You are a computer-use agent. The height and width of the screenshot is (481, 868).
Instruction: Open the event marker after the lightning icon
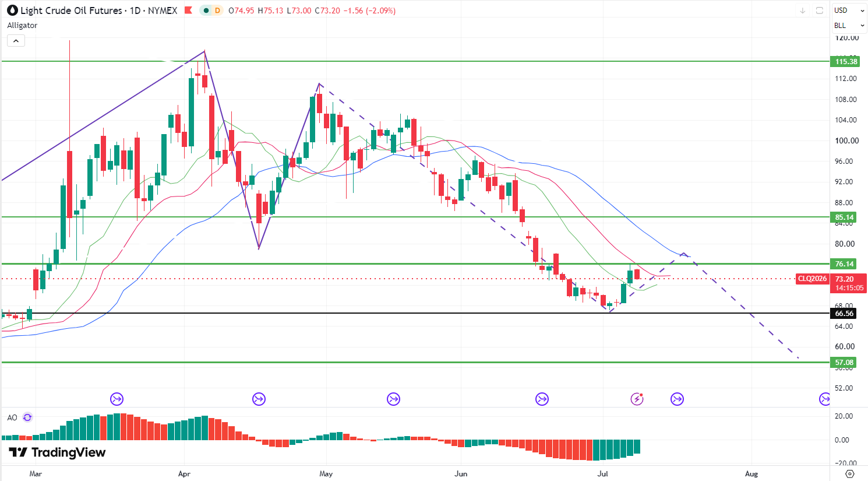pos(677,399)
